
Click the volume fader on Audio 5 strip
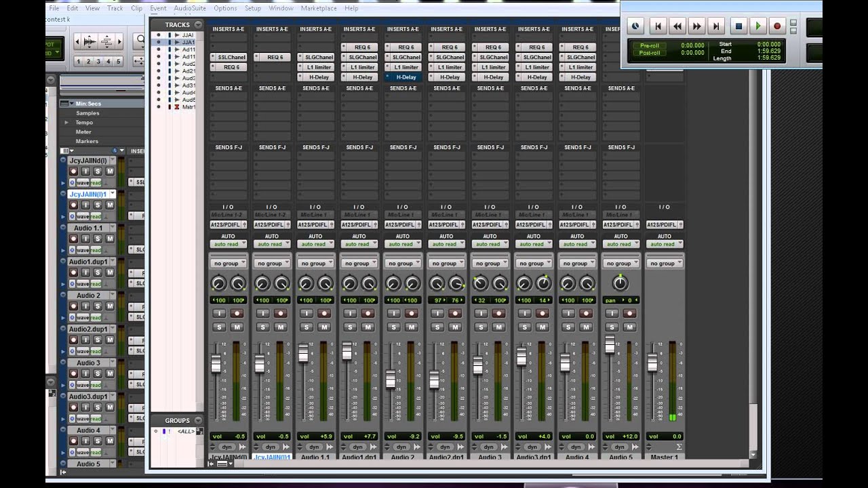[610, 344]
